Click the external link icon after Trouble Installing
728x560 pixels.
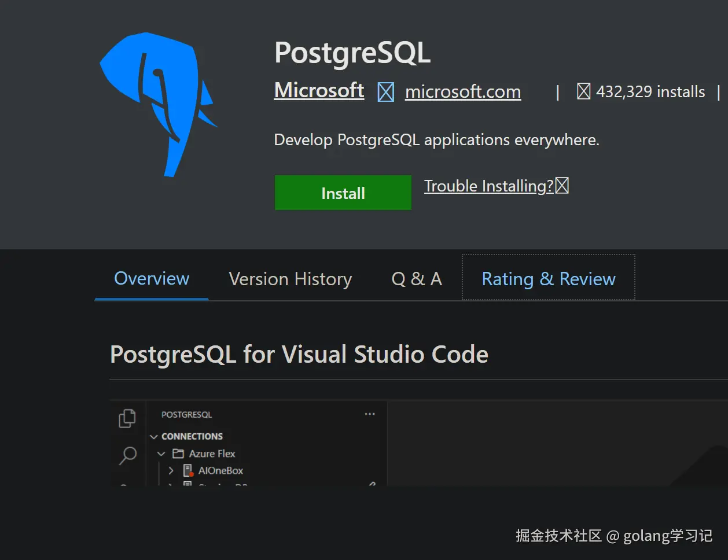(x=562, y=186)
